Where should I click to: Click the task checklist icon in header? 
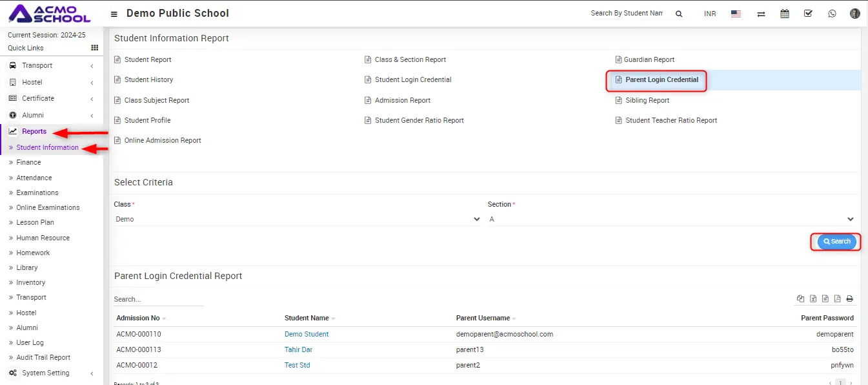[x=808, y=14]
